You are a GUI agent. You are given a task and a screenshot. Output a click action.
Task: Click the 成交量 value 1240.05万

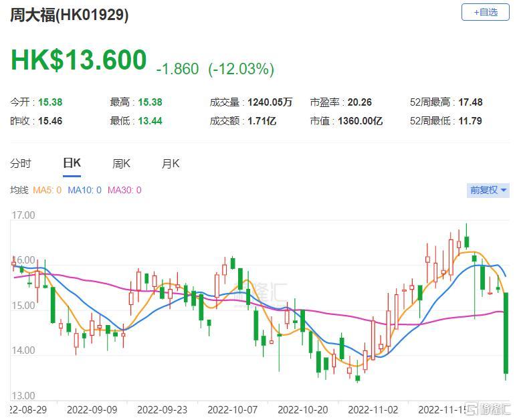[x=270, y=102]
